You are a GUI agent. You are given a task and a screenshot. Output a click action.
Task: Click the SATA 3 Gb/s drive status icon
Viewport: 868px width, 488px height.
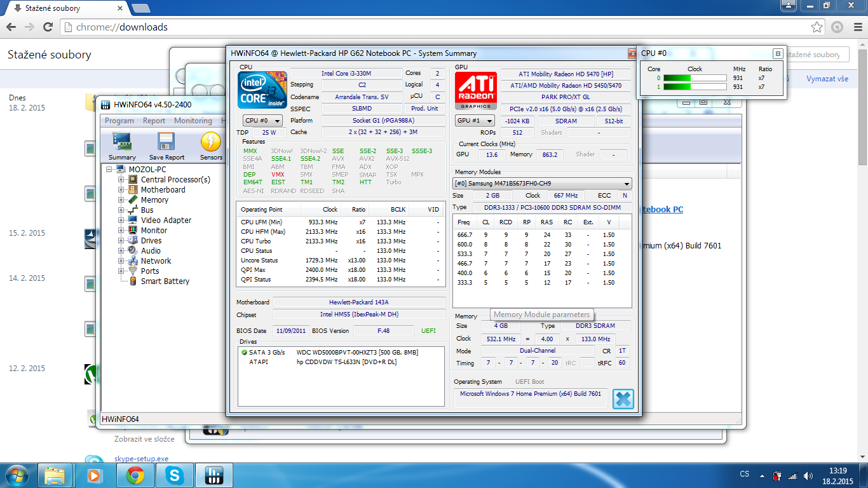click(x=244, y=353)
